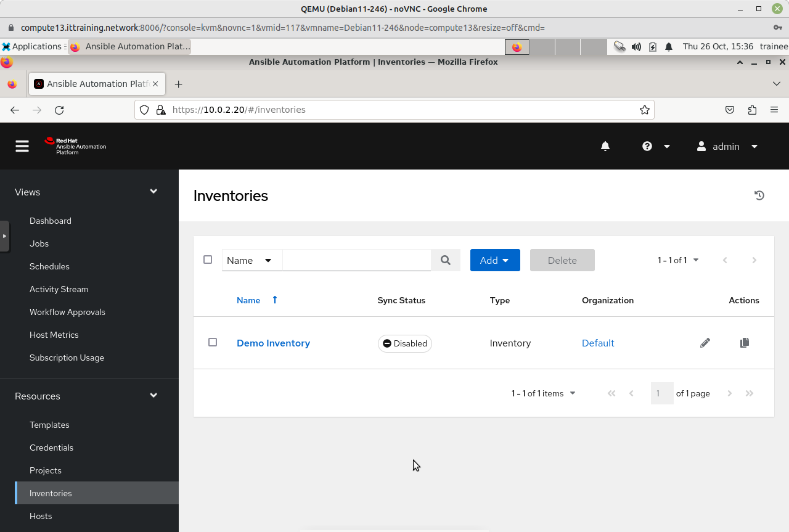789x532 pixels.
Task: Open Subscription Usage in sidebar
Action: pos(67,358)
